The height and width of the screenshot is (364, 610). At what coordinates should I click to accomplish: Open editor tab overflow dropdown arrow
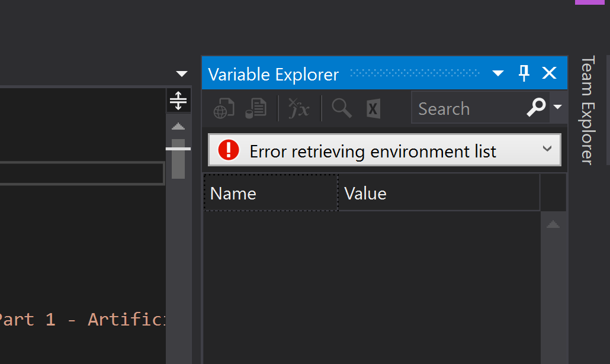tap(182, 74)
